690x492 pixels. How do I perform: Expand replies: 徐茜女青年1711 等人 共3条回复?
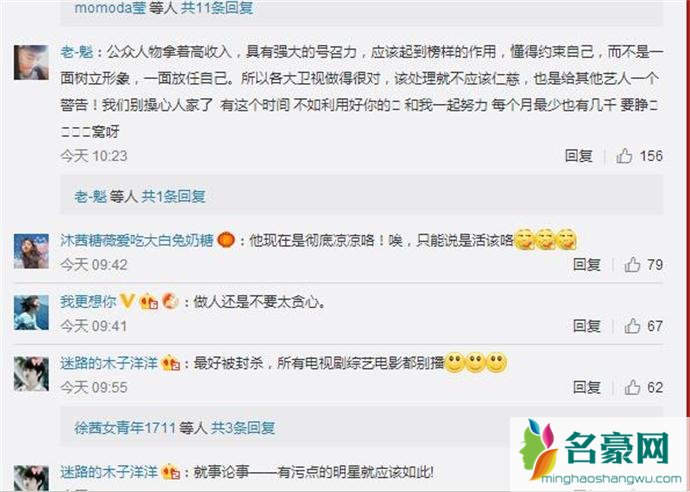click(x=175, y=427)
